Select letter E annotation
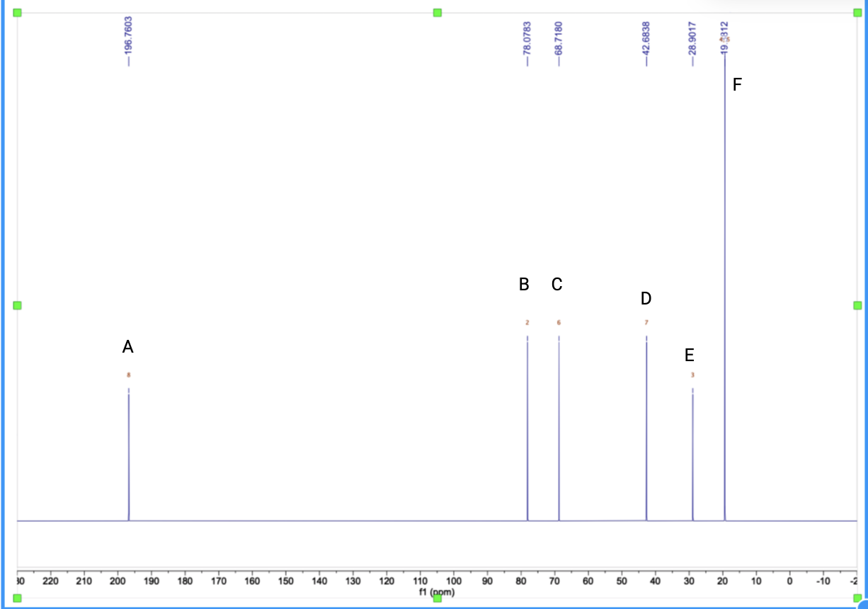Viewport: 868px width, 609px height. point(690,355)
